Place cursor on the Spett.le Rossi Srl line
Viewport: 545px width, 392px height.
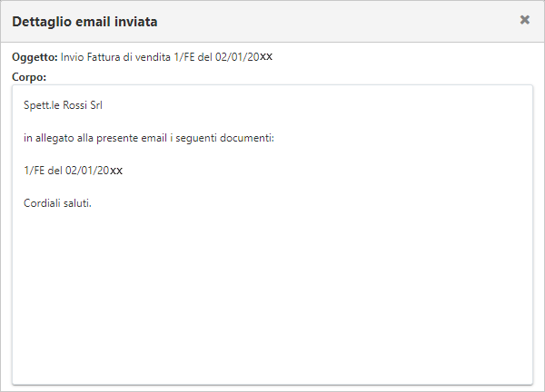(x=63, y=105)
